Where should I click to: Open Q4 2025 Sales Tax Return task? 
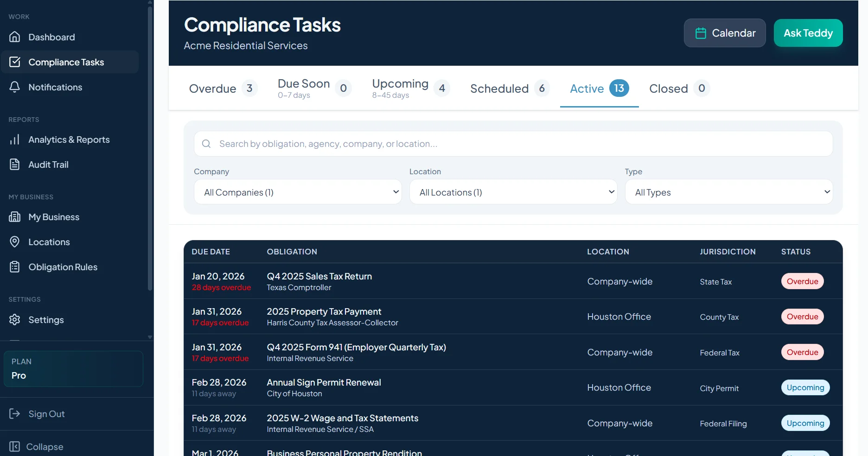(319, 276)
